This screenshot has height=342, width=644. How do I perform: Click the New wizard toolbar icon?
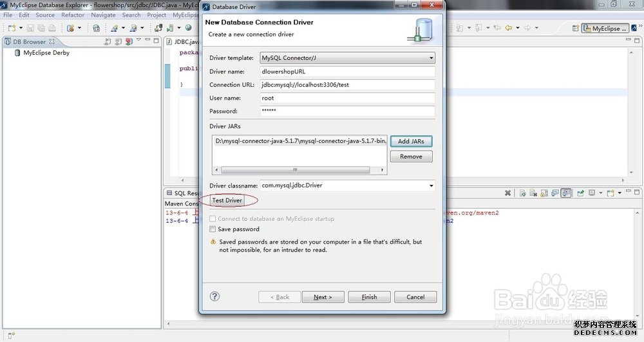[12, 28]
